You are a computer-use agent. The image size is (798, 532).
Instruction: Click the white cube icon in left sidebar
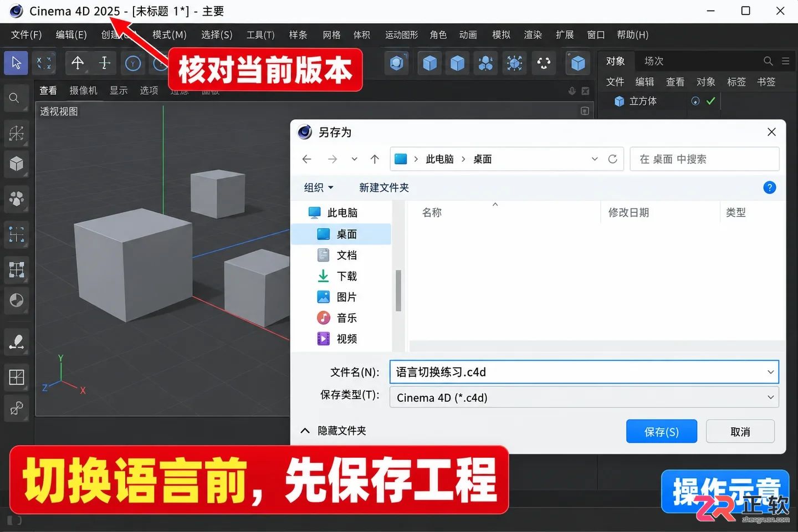coord(16,164)
